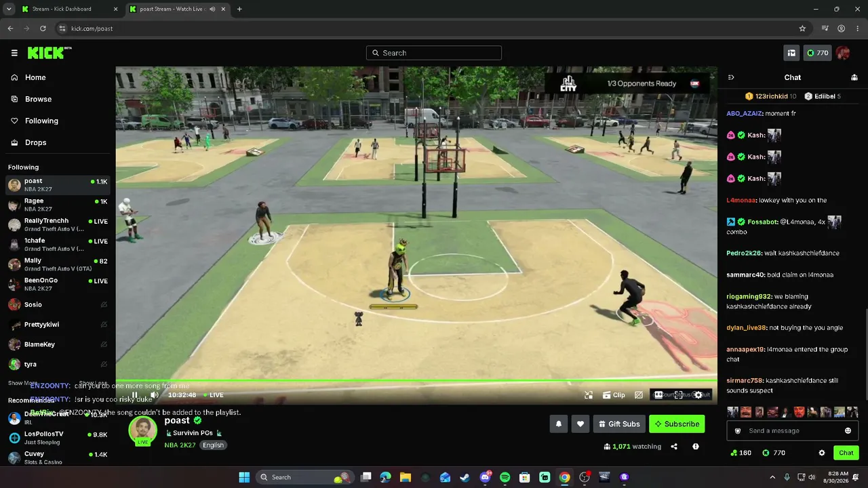Click the Gift Subs button
The height and width of the screenshot is (488, 868).
click(x=619, y=424)
